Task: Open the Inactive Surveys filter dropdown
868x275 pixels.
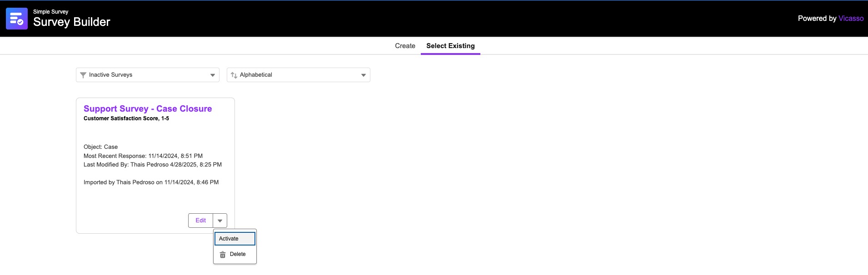Action: pos(148,75)
